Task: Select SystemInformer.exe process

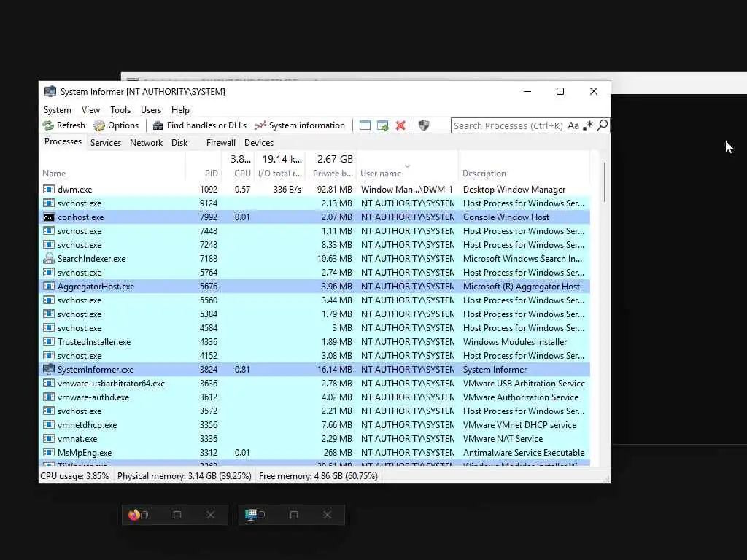Action: pyautogui.click(x=314, y=370)
